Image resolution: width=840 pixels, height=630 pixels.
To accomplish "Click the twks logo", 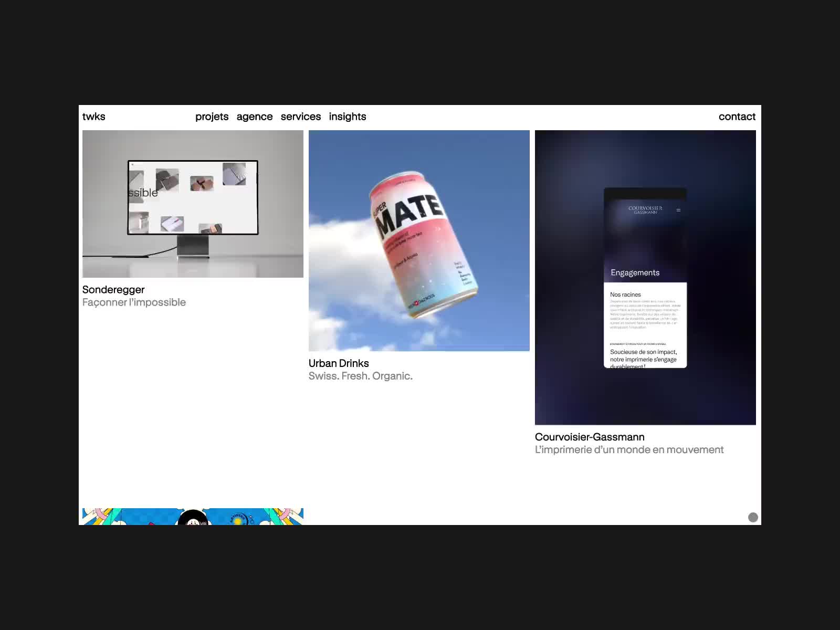I will point(94,117).
